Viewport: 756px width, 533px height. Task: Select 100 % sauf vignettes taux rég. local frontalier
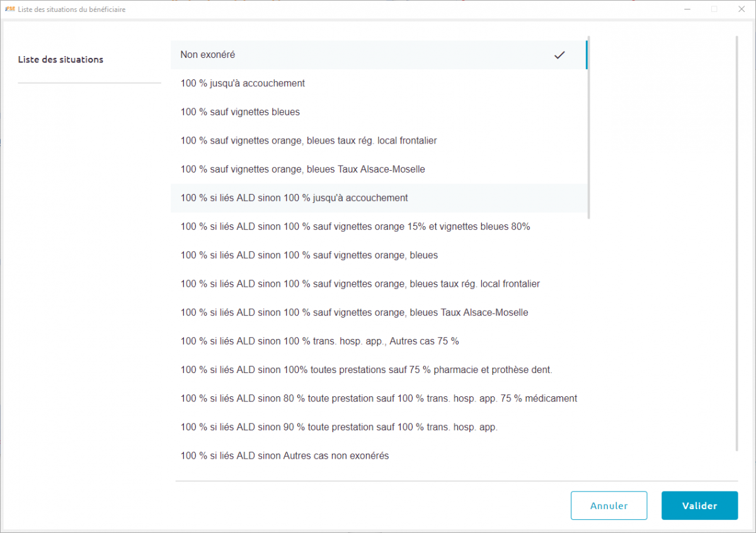coord(379,140)
